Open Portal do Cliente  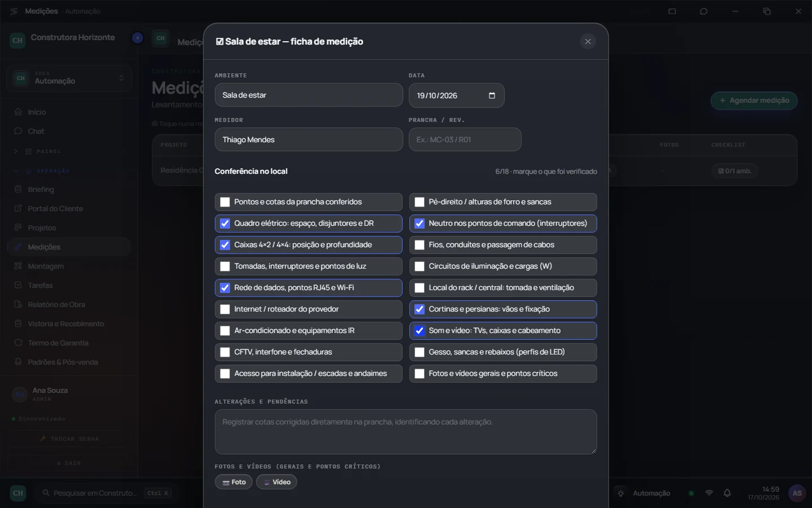tap(69, 208)
